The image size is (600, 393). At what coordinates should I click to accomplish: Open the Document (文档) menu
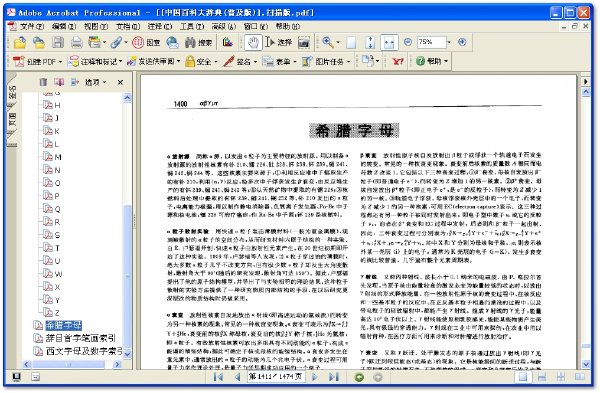point(128,26)
